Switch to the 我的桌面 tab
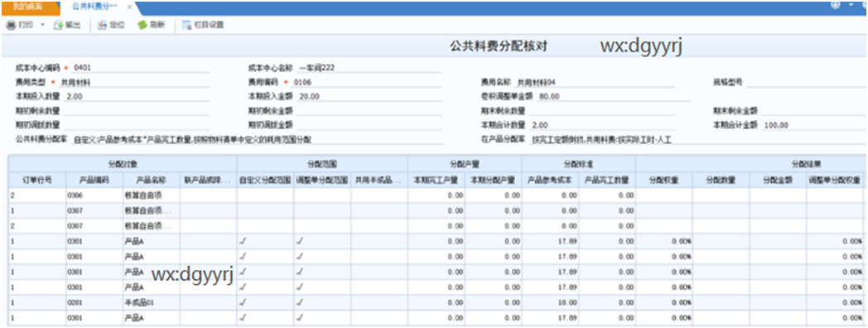 tap(30, 7)
